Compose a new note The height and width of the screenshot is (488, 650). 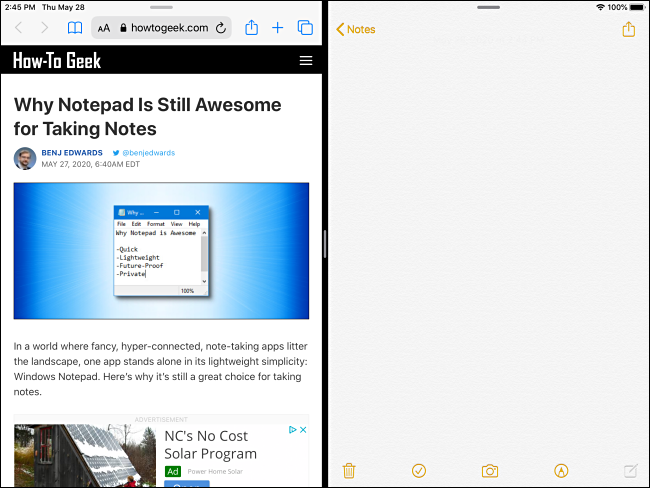[631, 471]
